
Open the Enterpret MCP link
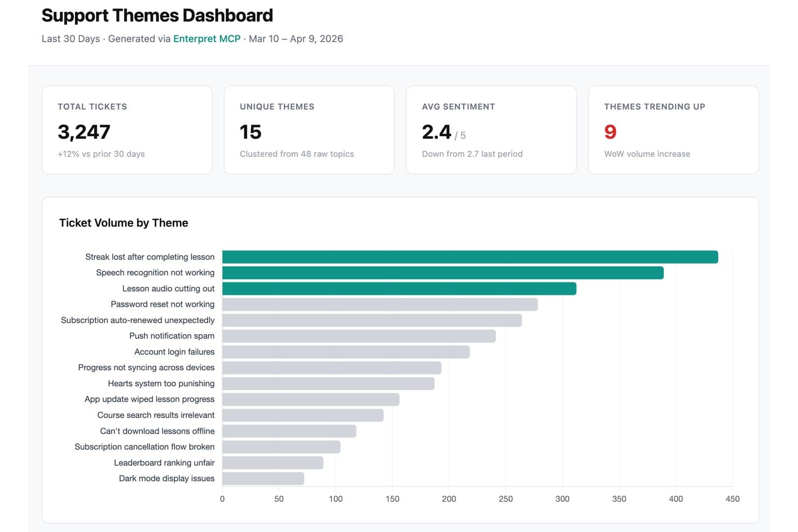click(207, 39)
